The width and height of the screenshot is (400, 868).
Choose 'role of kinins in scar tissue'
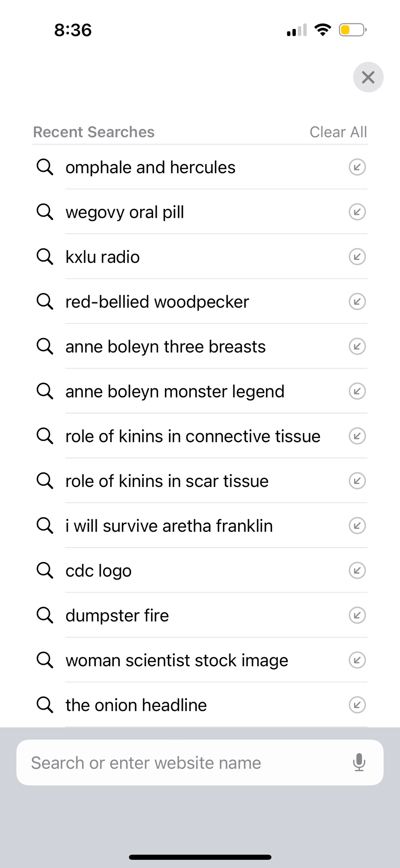pyautogui.click(x=167, y=481)
